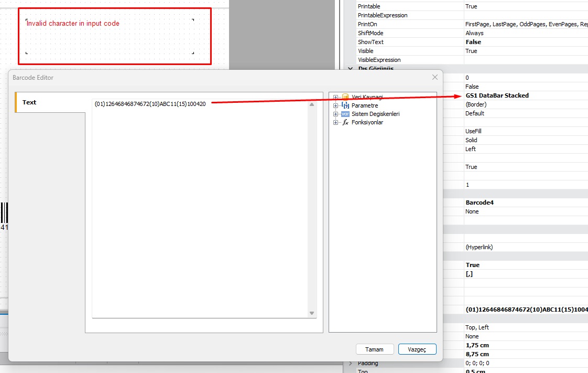
Task: Click the Printable True property value
Action: point(471,6)
